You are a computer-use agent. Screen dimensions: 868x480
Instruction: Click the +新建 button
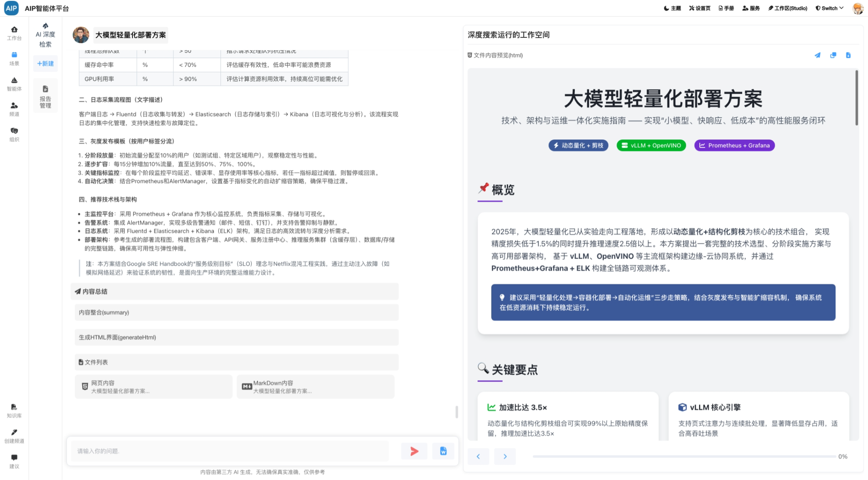click(45, 64)
